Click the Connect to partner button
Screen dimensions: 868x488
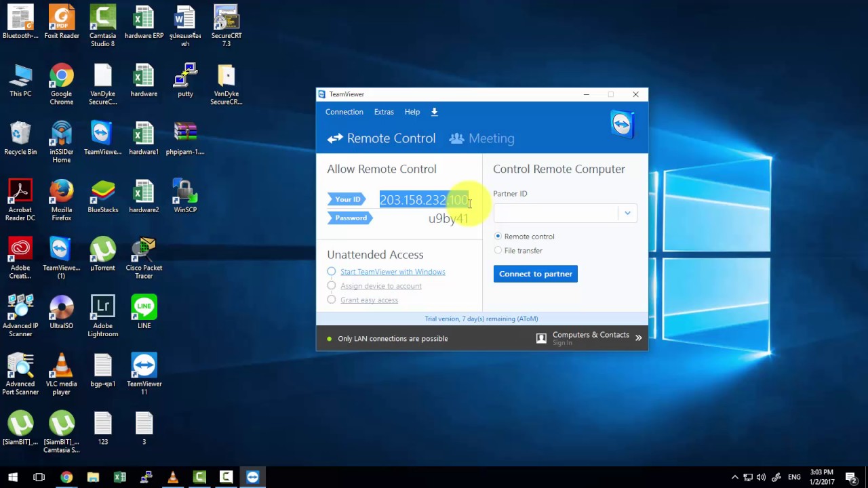click(536, 274)
